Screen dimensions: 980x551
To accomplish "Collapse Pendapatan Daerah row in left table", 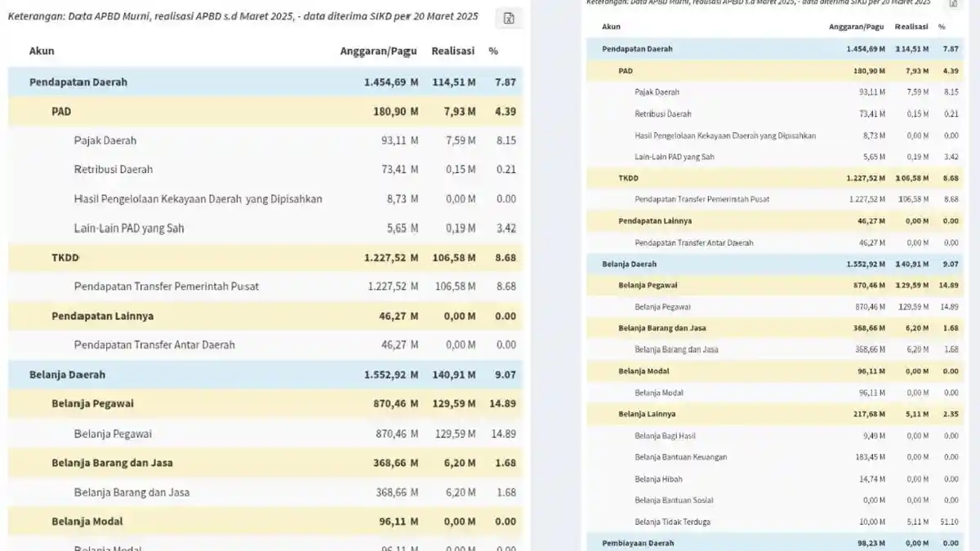I will pos(265,82).
